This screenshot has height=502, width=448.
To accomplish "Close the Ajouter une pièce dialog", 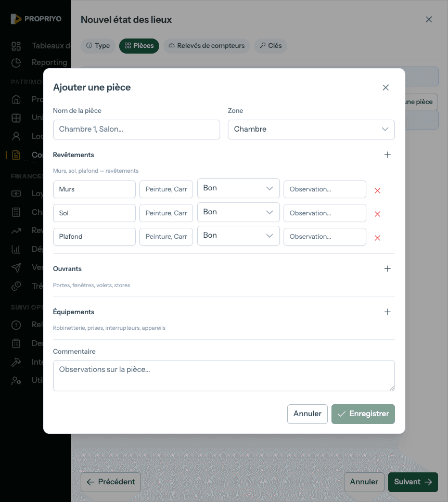I will click(386, 87).
